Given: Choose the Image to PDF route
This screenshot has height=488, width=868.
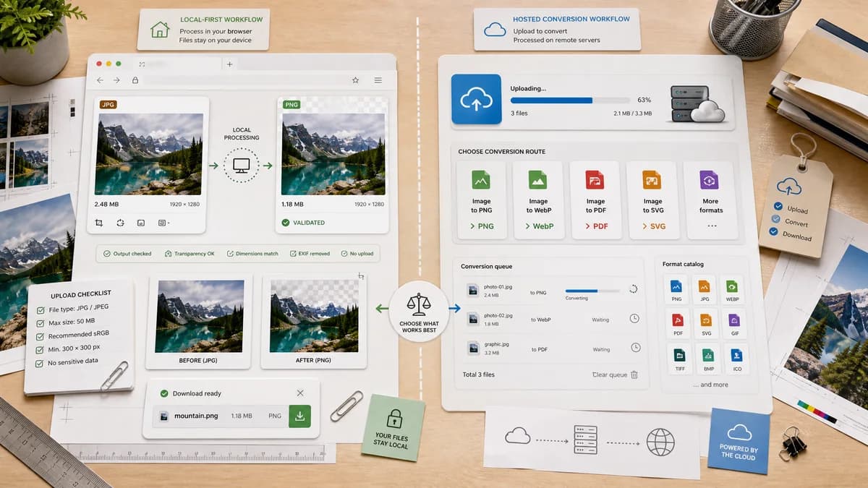Looking at the screenshot, I should coord(595,200).
